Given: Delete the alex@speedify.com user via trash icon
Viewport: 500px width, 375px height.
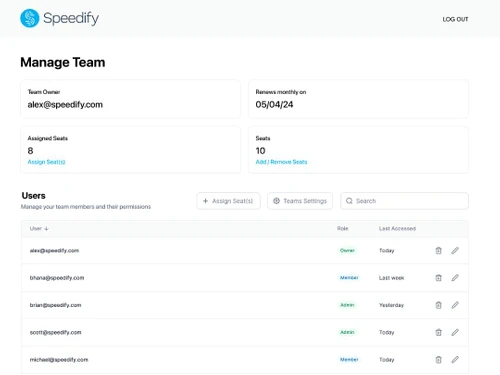Looking at the screenshot, I should pos(438,250).
